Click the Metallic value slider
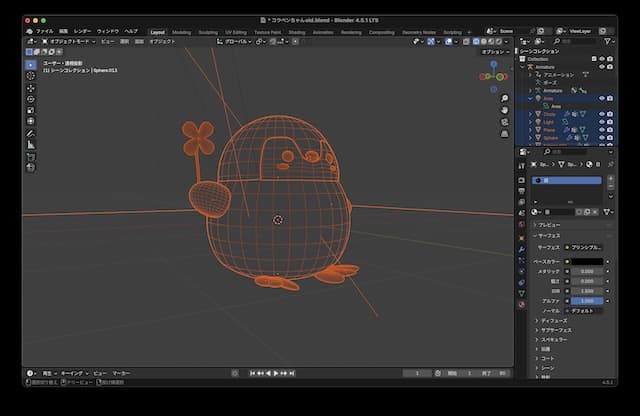Image resolution: width=640 pixels, height=416 pixels. [587, 271]
